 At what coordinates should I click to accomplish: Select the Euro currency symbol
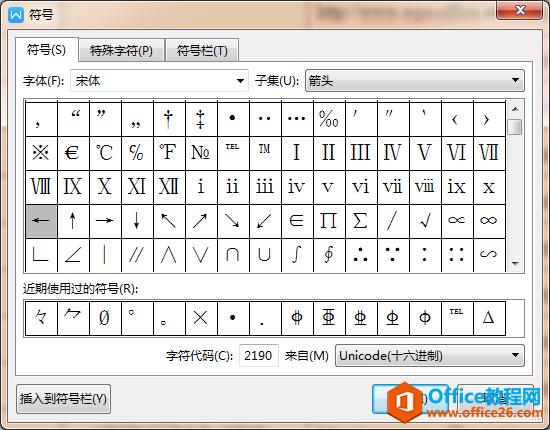click(x=73, y=153)
